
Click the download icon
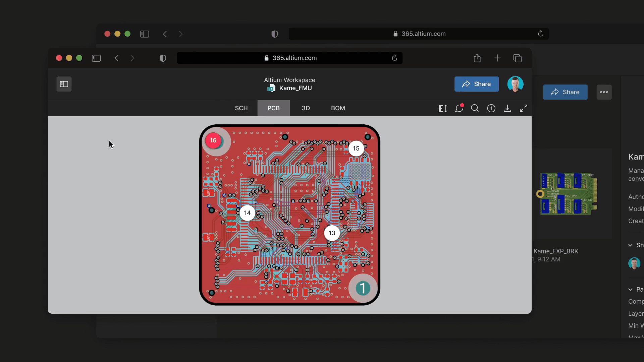507,108
